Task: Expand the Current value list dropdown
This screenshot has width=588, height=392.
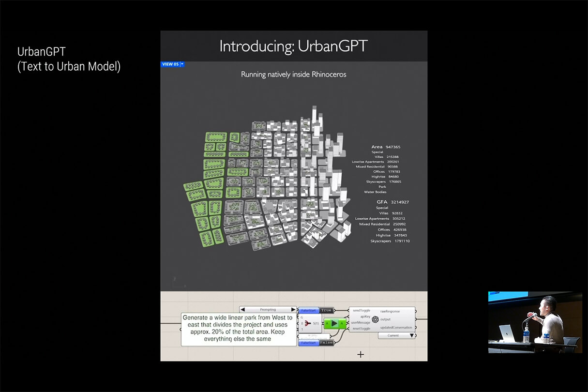Action: click(412, 335)
